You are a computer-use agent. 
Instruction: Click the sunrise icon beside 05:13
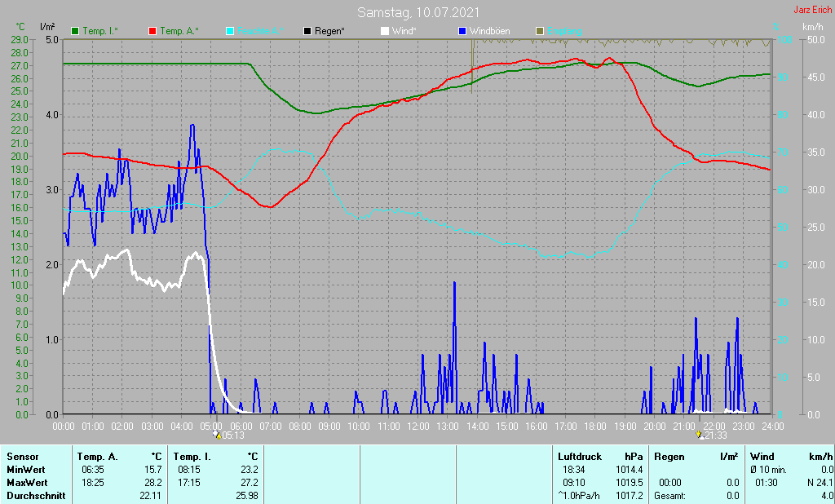coord(217,435)
